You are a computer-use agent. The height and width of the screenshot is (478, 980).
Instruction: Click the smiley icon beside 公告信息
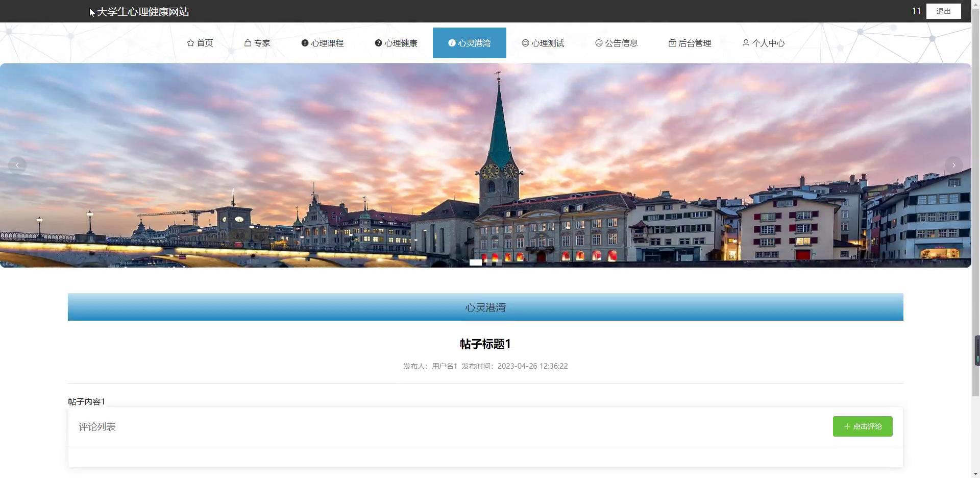coord(599,43)
